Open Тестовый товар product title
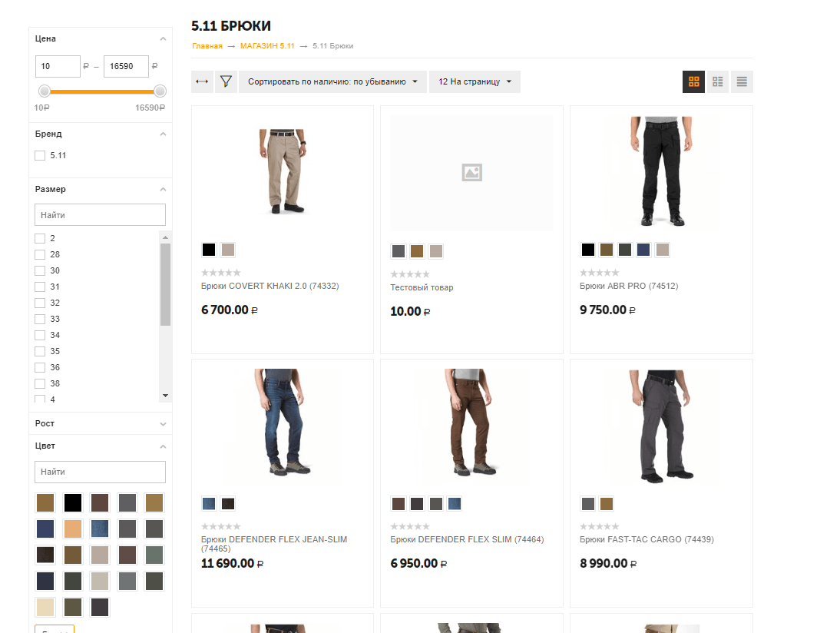Image resolution: width=840 pixels, height=633 pixels. tap(422, 288)
